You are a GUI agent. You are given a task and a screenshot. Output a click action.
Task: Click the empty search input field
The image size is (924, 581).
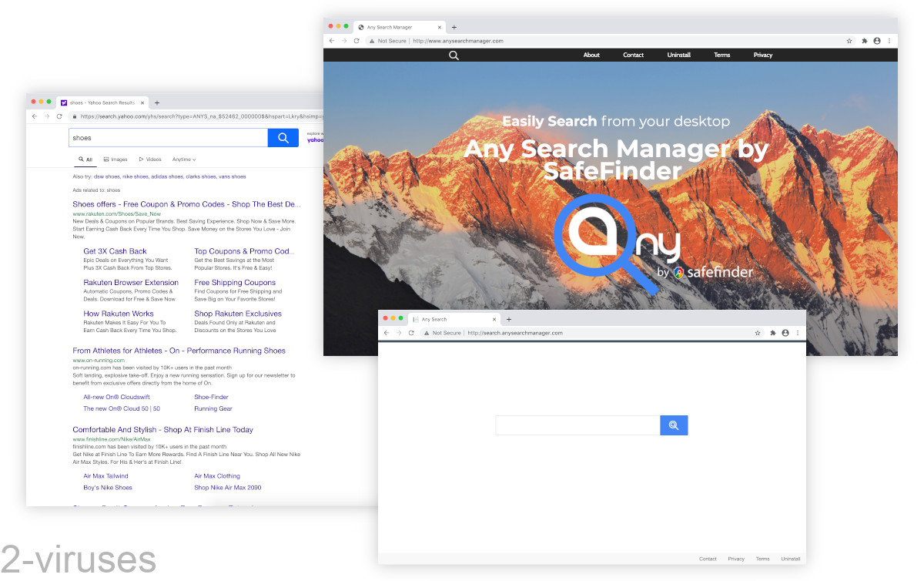coord(577,425)
